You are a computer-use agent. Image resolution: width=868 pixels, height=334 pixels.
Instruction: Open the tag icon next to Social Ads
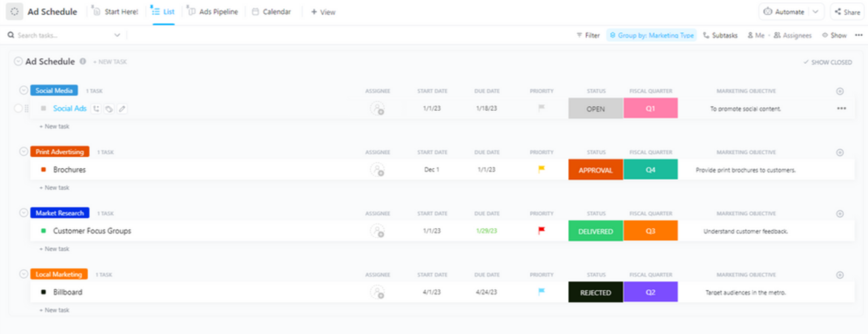tap(110, 108)
